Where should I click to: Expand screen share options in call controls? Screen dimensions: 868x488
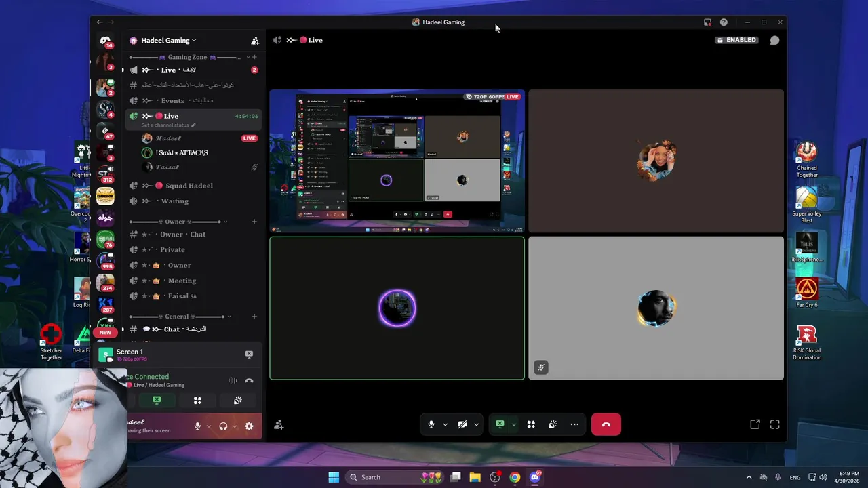(x=513, y=424)
